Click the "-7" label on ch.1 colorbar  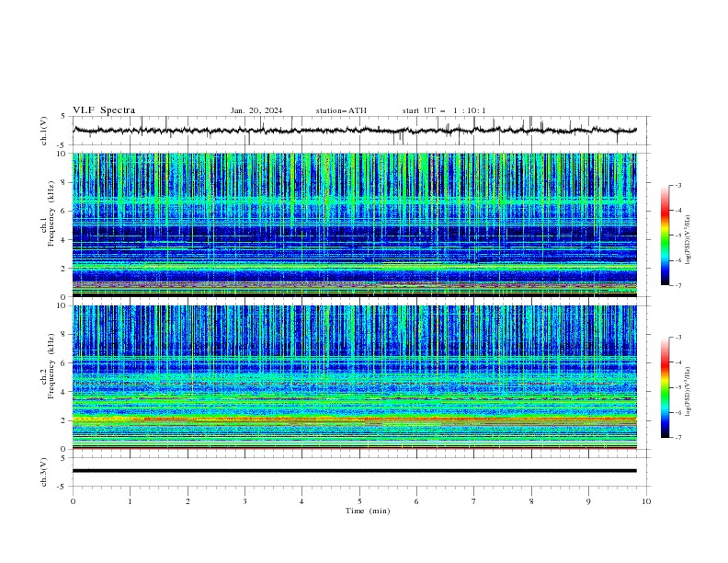tap(678, 285)
